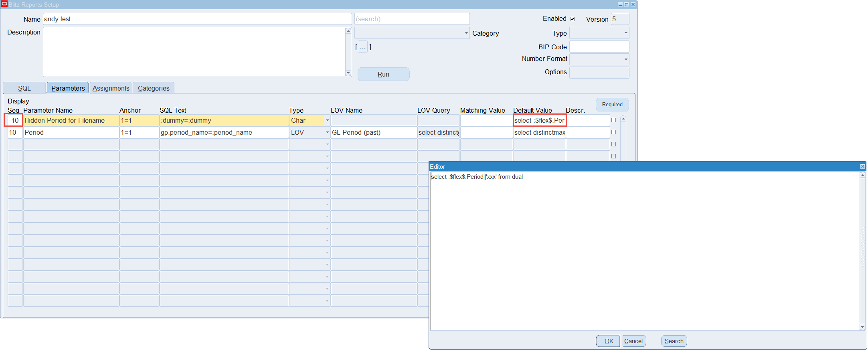Click the Editor scrollbar down arrow
Screen dimensions: 868x350
click(862, 327)
